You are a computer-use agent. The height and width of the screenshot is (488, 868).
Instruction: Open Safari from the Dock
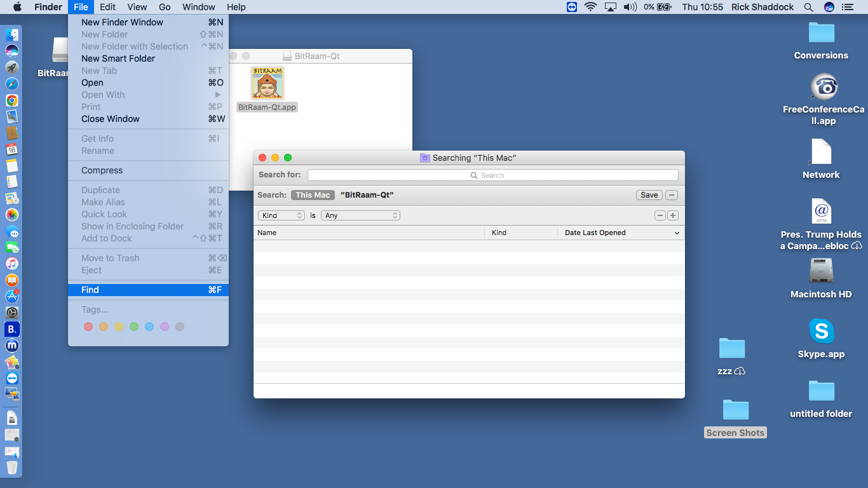12,84
